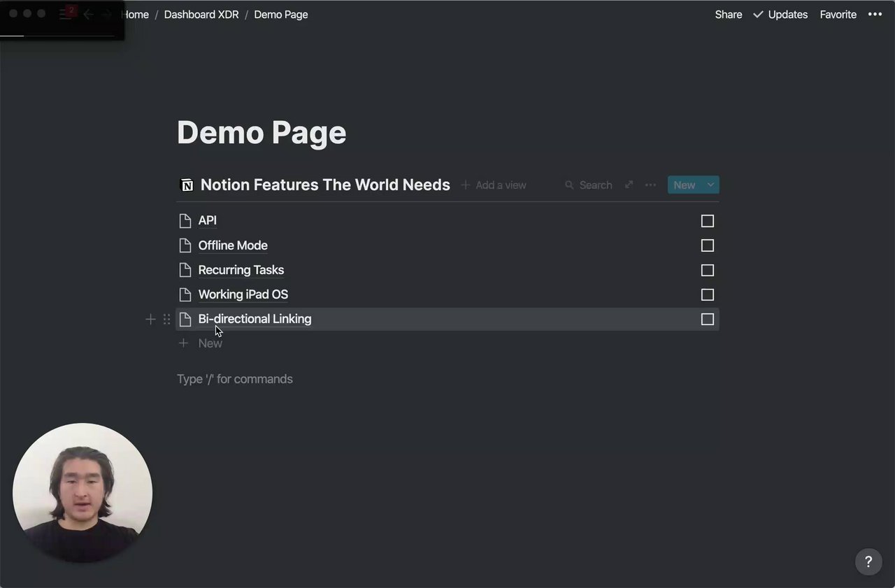Click the search magnifier icon in database header
Image resolution: width=895 pixels, height=588 pixels.
[569, 185]
